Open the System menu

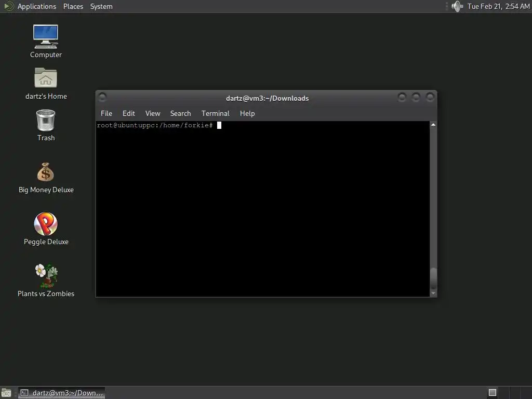click(x=101, y=6)
